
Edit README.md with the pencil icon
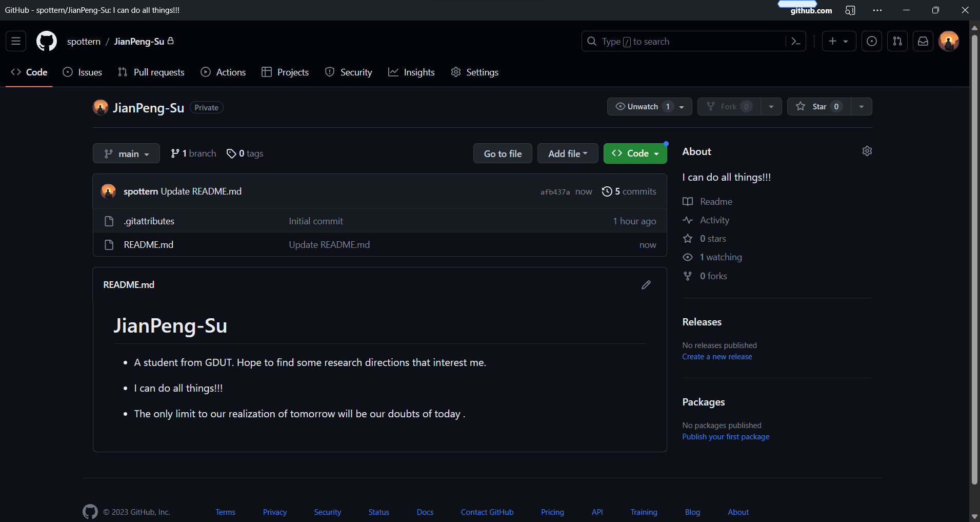tap(646, 285)
